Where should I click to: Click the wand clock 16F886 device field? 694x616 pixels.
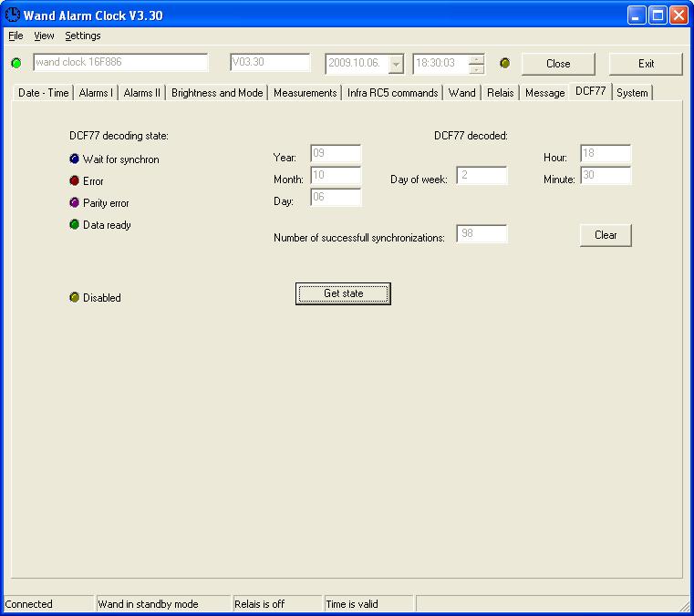coord(120,62)
